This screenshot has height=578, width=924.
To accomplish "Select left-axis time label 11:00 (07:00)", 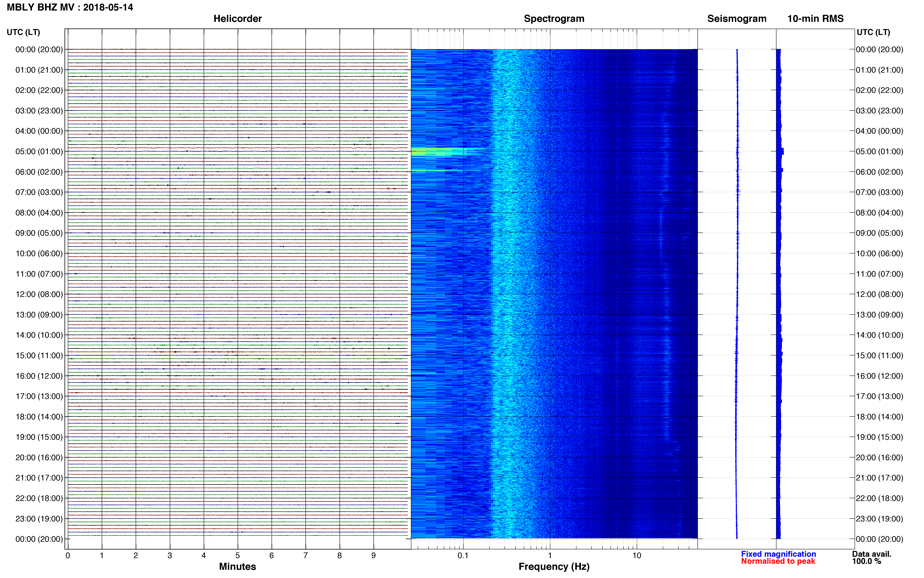I will 39,274.
